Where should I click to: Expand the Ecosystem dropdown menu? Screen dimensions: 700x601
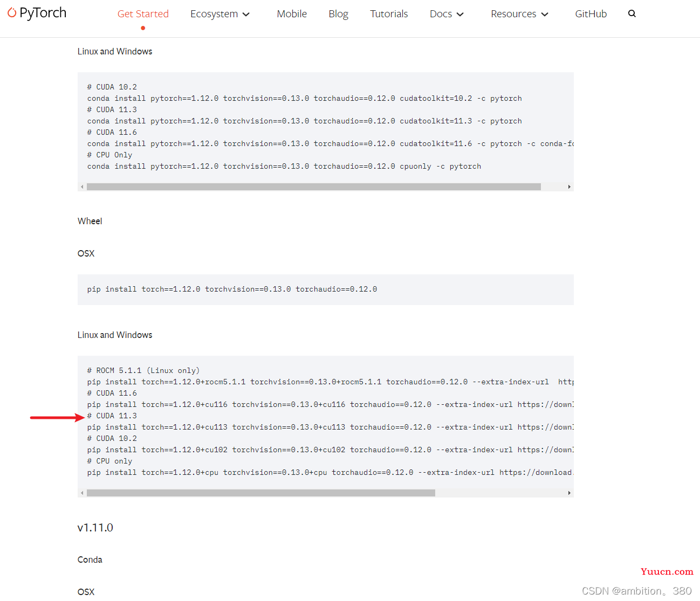pyautogui.click(x=220, y=13)
